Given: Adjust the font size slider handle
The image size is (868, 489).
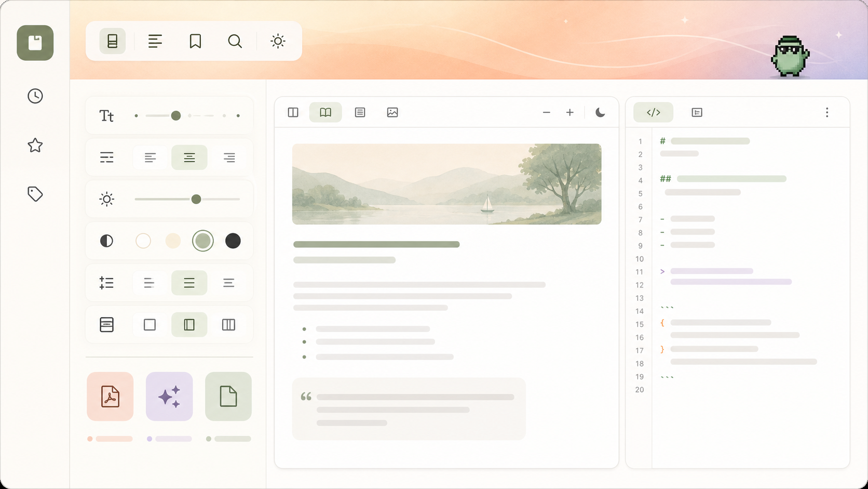Looking at the screenshot, I should coord(176,115).
